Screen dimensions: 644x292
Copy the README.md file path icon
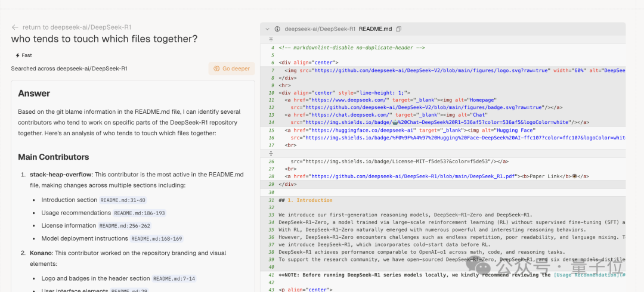pyautogui.click(x=398, y=29)
